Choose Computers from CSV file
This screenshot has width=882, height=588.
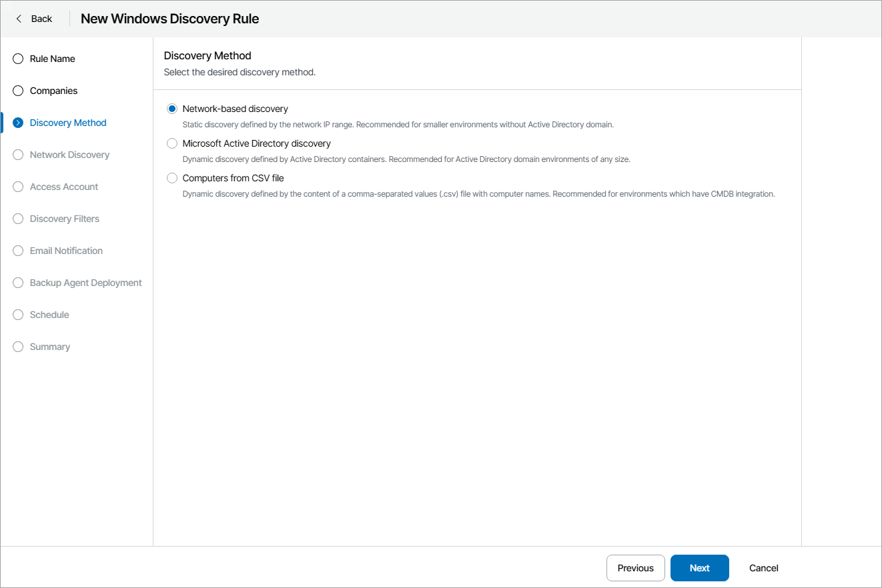(172, 178)
